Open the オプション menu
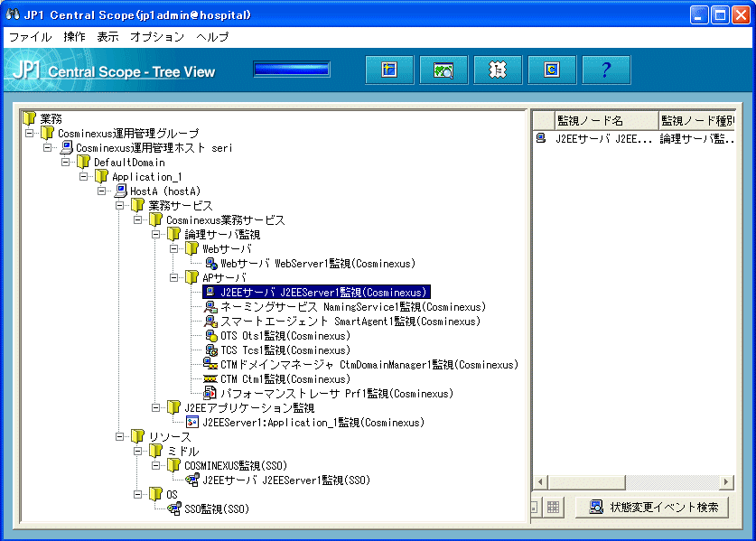 pos(157,37)
